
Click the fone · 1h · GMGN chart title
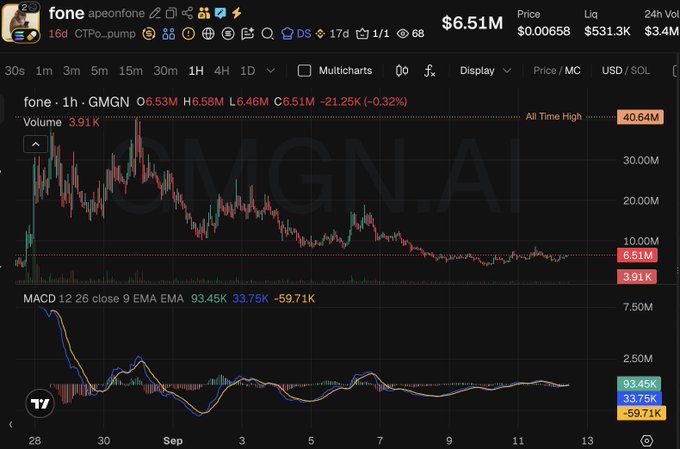tap(76, 102)
